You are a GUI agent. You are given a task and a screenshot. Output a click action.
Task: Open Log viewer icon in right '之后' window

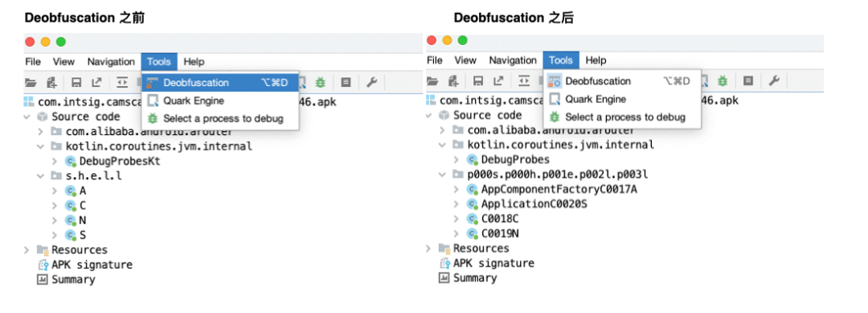(x=748, y=81)
